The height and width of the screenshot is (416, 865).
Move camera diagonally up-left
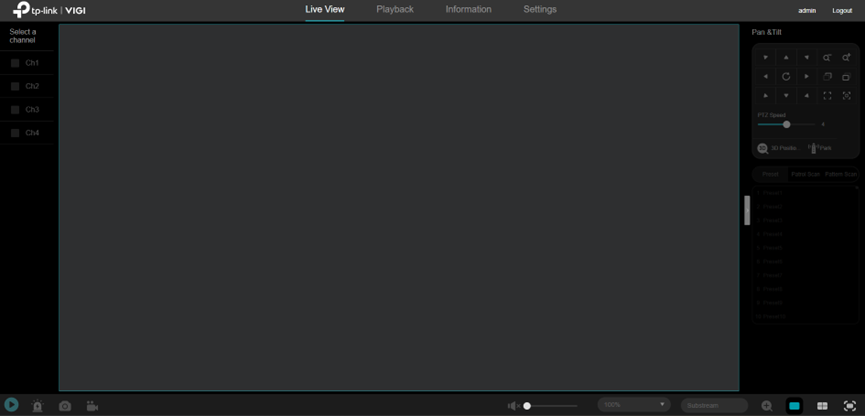[766, 57]
